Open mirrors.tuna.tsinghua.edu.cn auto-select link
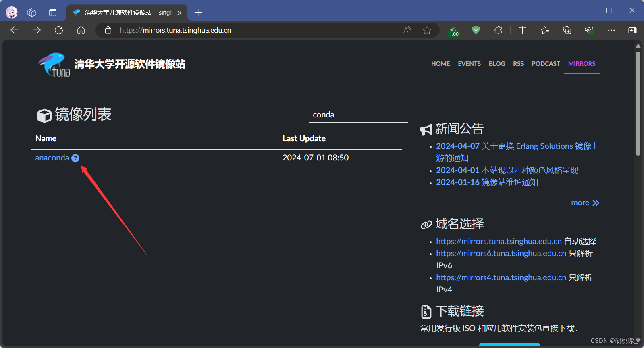 tap(499, 241)
